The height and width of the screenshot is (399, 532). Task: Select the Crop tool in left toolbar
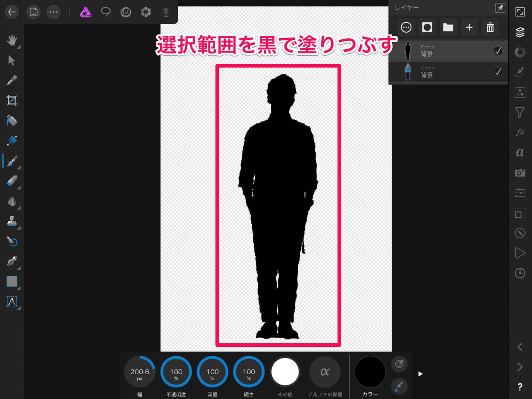(x=12, y=101)
